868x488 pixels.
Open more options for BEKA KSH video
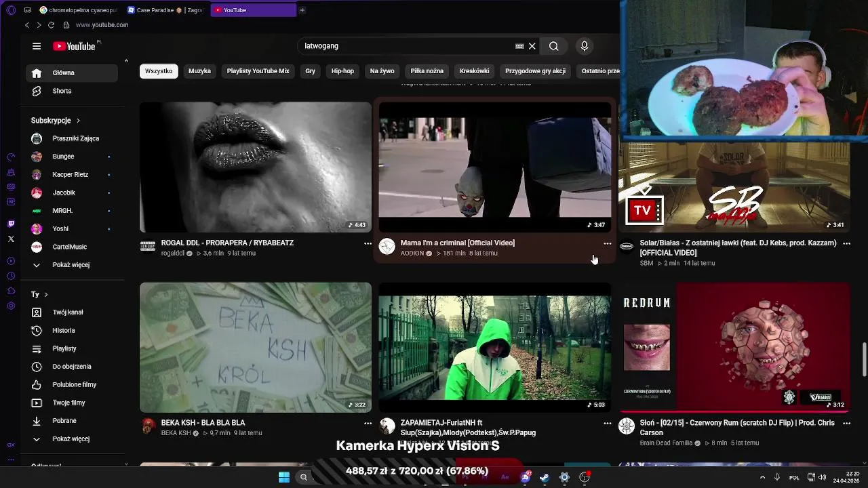click(x=368, y=423)
